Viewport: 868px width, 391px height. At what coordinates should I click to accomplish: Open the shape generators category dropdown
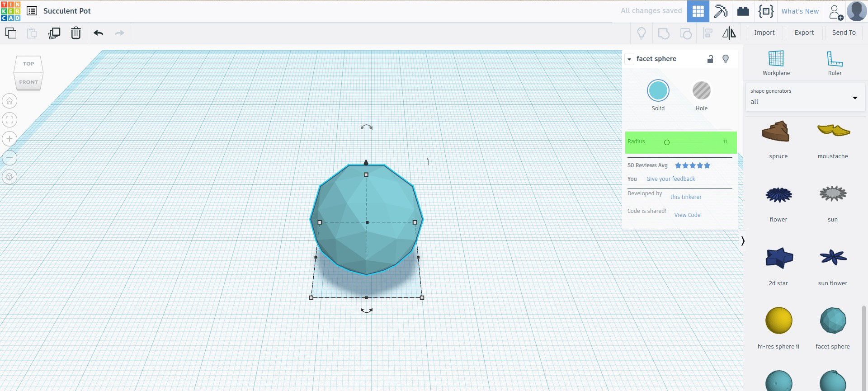805,97
